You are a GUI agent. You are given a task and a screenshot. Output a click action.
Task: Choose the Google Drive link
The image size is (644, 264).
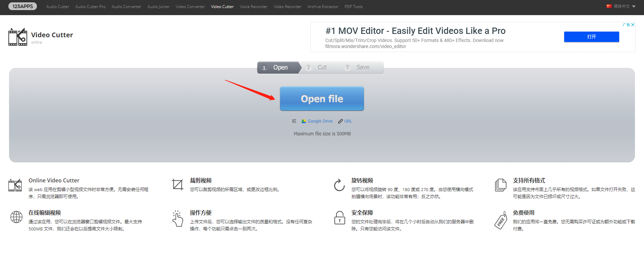320,121
